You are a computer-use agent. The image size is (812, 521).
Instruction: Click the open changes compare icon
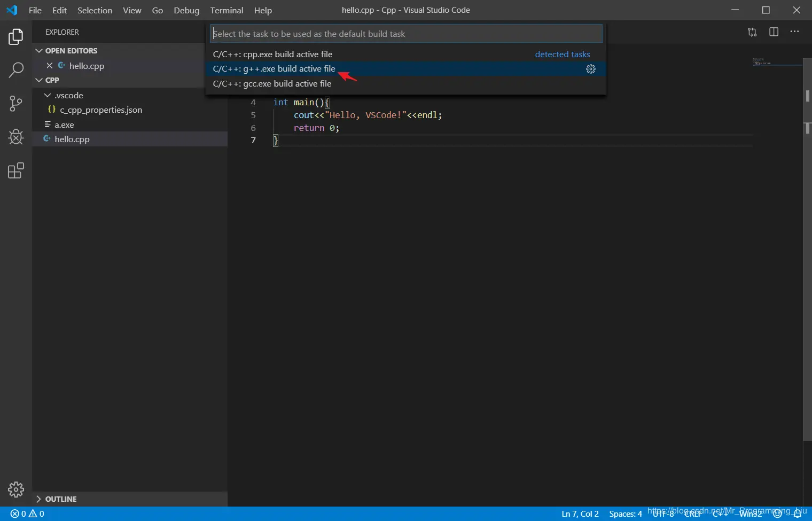(752, 32)
